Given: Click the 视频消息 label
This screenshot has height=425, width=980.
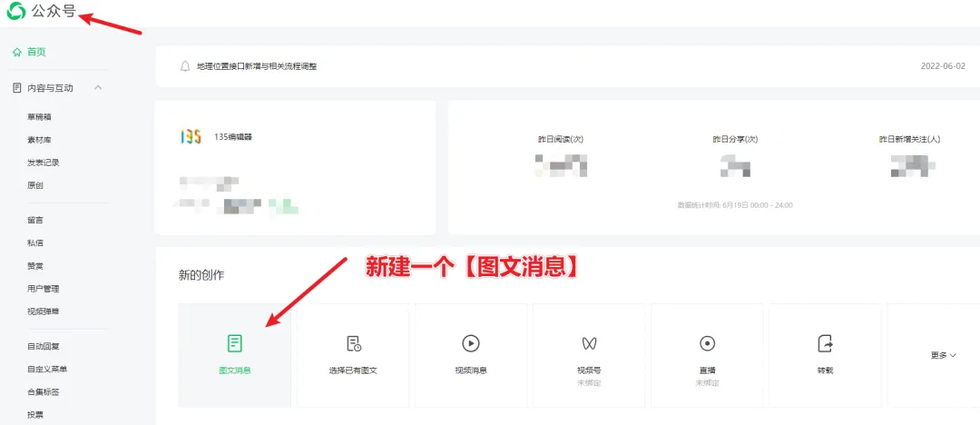Looking at the screenshot, I should (x=471, y=371).
